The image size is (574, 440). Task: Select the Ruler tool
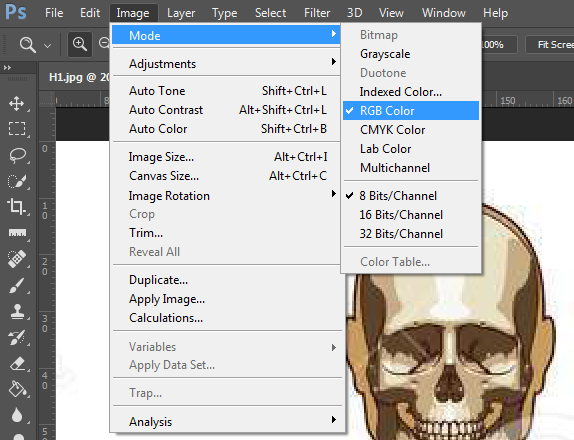pos(17,233)
